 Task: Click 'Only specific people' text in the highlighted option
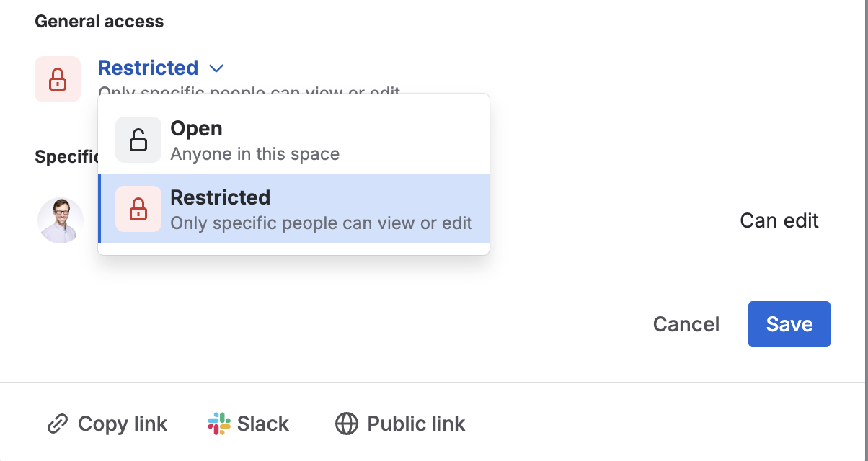(321, 223)
